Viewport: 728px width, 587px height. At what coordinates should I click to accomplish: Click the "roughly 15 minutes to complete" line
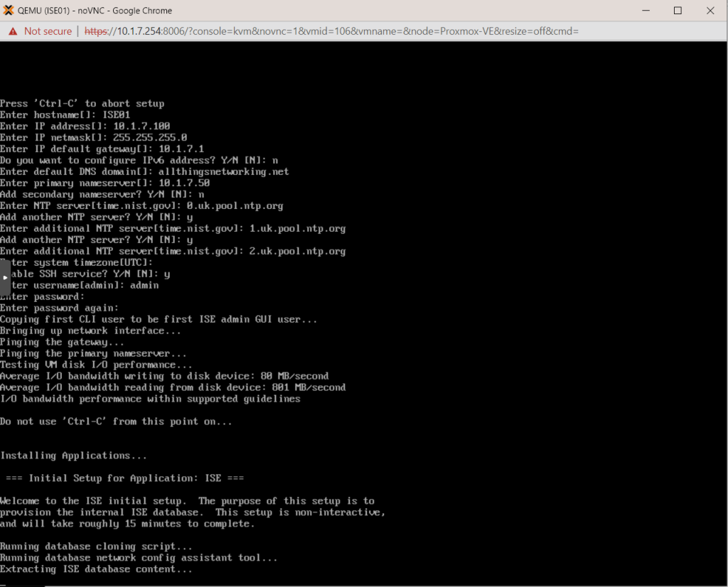[127, 524]
